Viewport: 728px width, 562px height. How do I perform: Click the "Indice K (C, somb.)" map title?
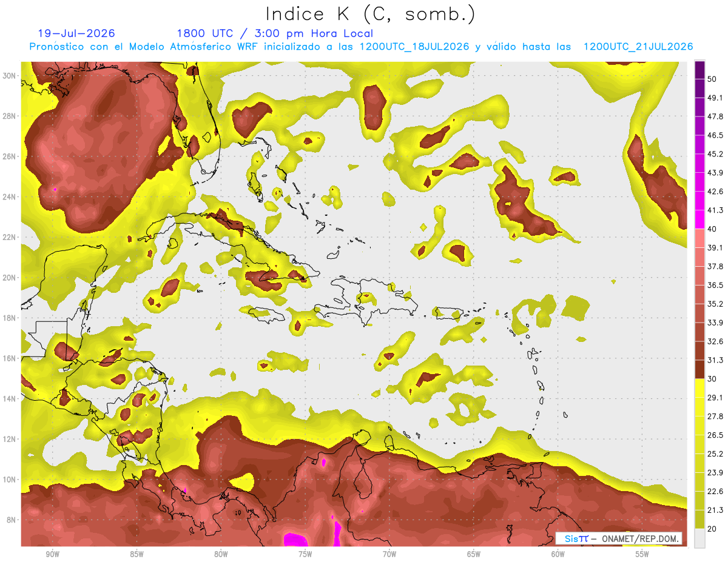point(371,13)
